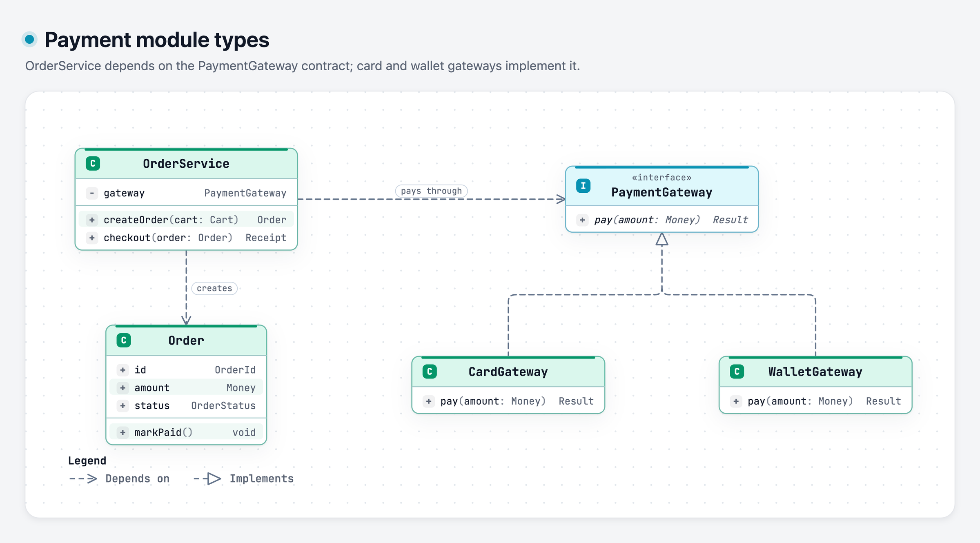Click the public marker beside amount field
Image resolution: width=980 pixels, height=543 pixels.
point(123,388)
